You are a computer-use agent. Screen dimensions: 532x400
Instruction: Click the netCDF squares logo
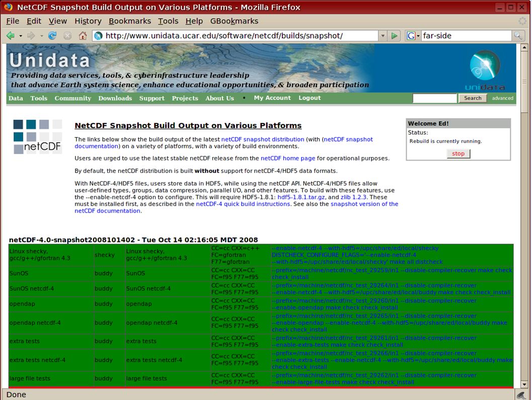37,137
